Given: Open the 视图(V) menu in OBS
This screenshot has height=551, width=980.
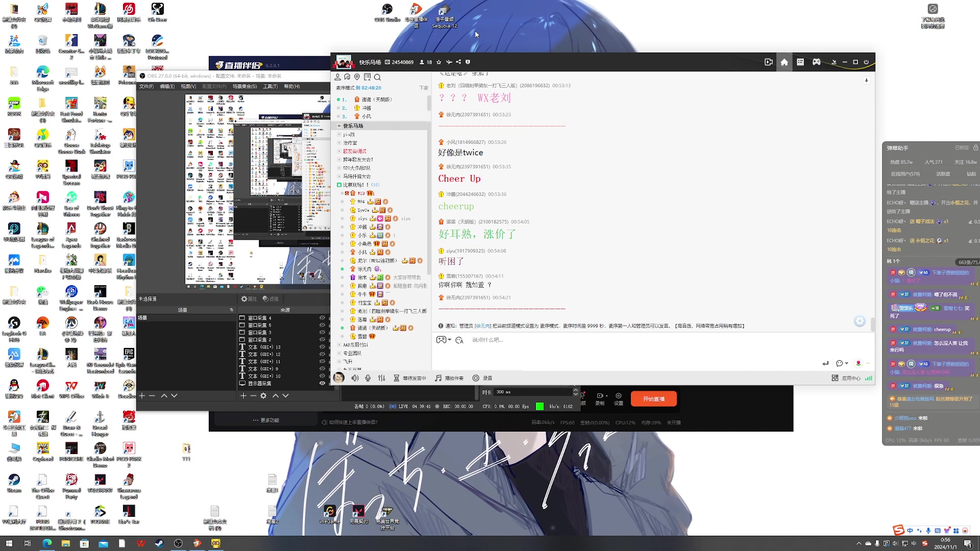Looking at the screenshot, I should [188, 86].
